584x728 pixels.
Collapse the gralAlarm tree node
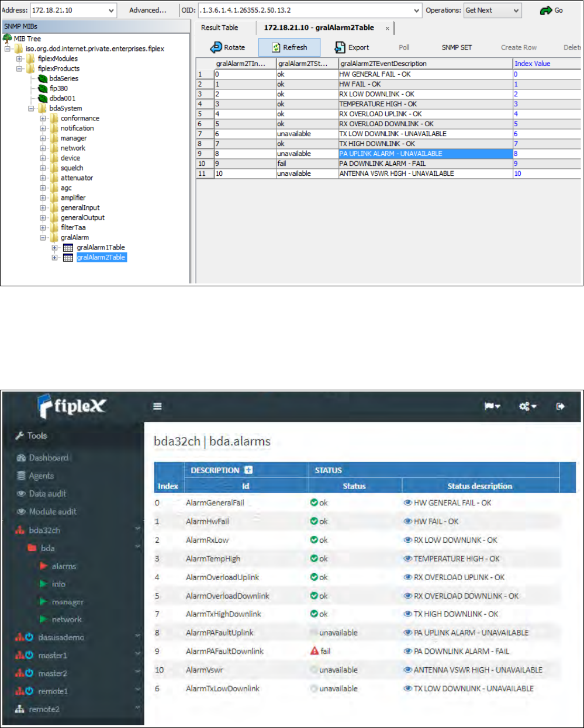(x=43, y=237)
